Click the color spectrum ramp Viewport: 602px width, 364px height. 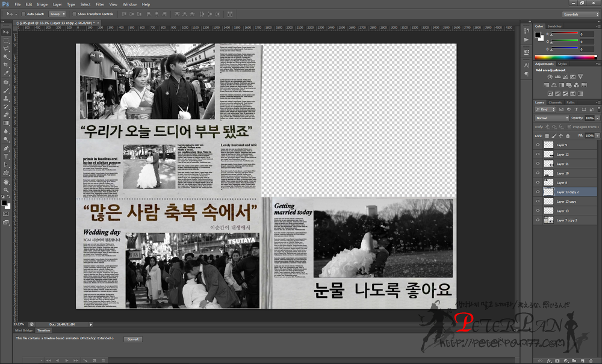coord(566,57)
